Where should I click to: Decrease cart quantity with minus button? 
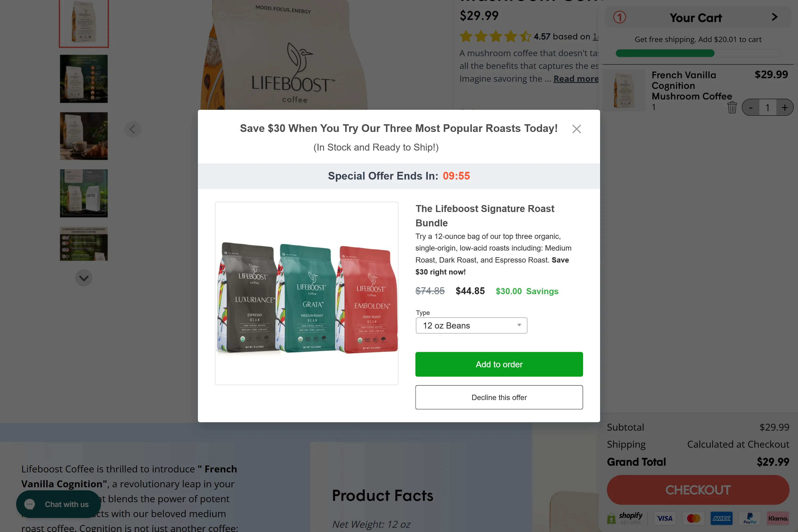click(x=750, y=107)
